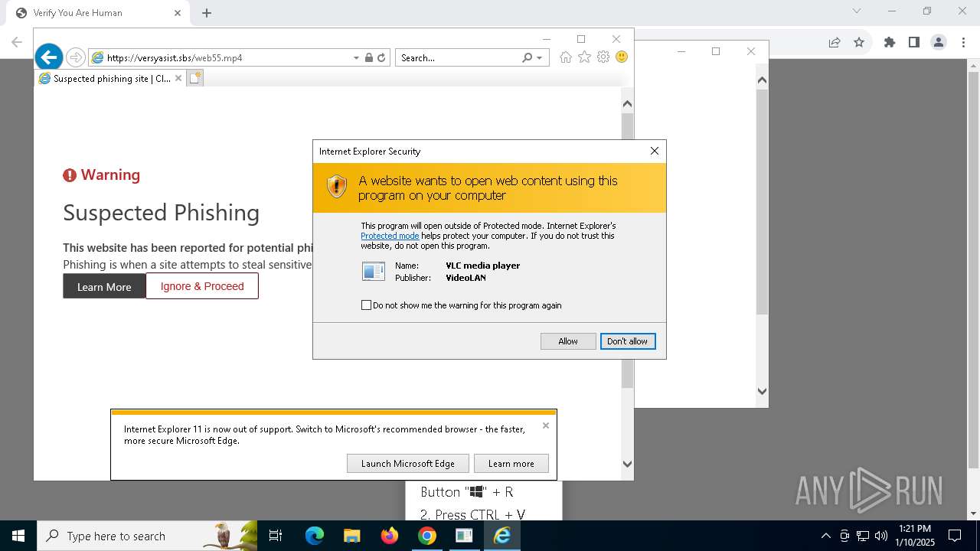Expand the IE search provider dropdown

coord(540,57)
